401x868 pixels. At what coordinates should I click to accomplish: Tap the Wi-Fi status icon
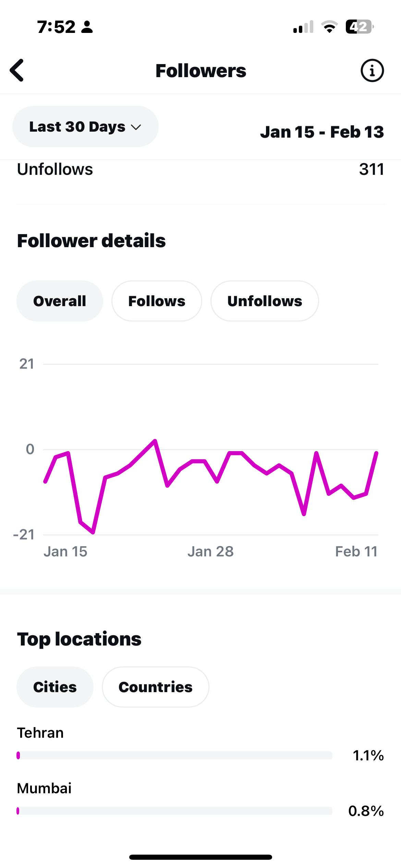pyautogui.click(x=329, y=27)
